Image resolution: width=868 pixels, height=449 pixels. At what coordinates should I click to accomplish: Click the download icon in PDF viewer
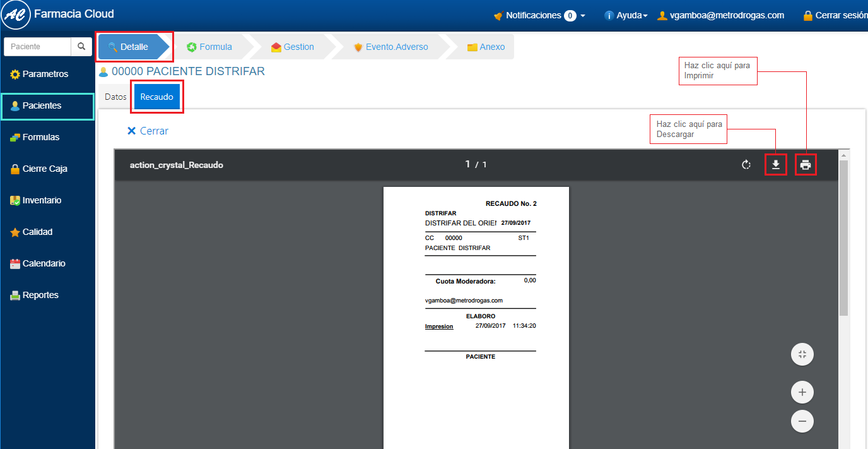pos(776,165)
